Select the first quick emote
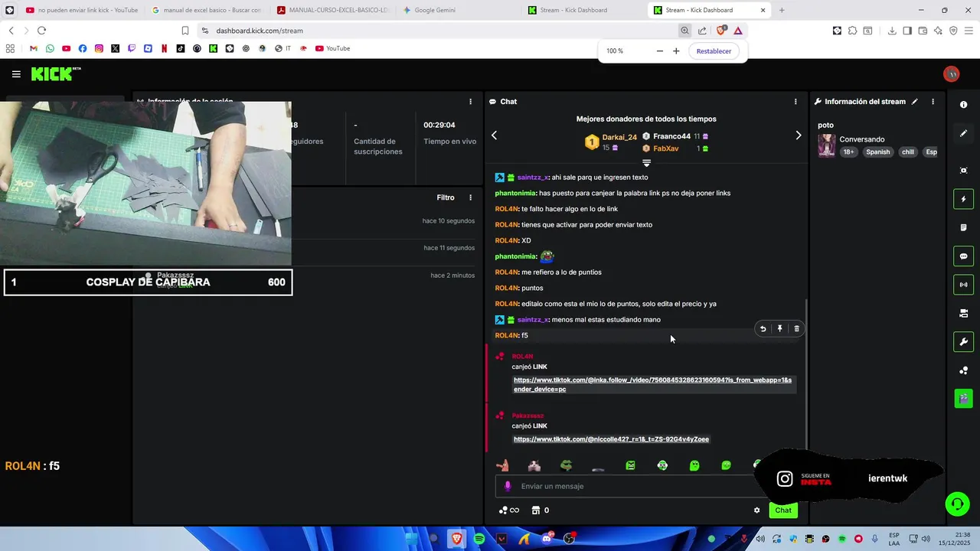 pyautogui.click(x=503, y=465)
